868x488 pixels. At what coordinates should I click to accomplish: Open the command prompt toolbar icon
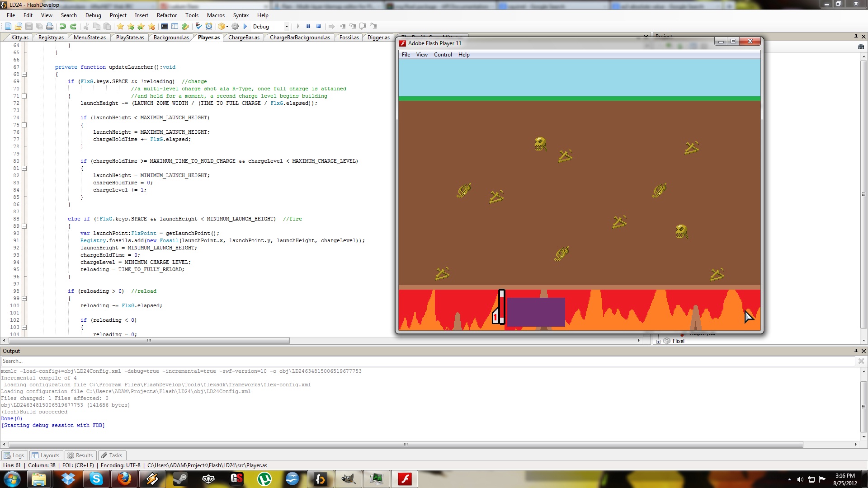pyautogui.click(x=165, y=27)
